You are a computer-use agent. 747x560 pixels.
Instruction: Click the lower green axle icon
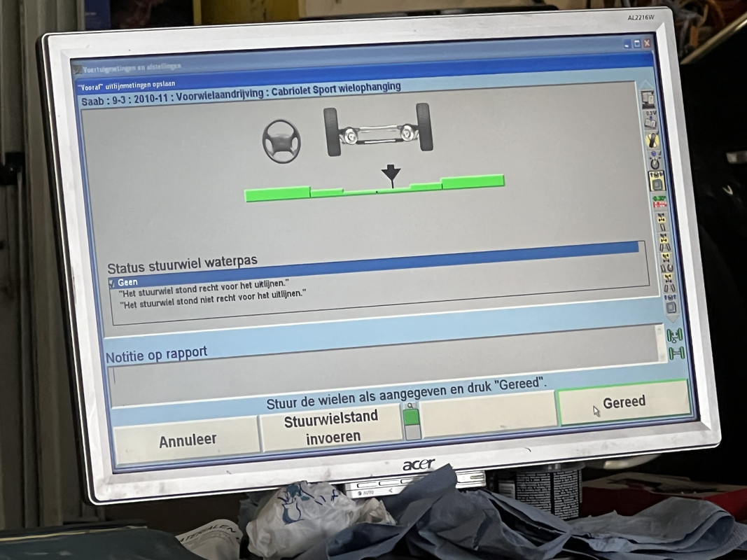[x=676, y=353]
